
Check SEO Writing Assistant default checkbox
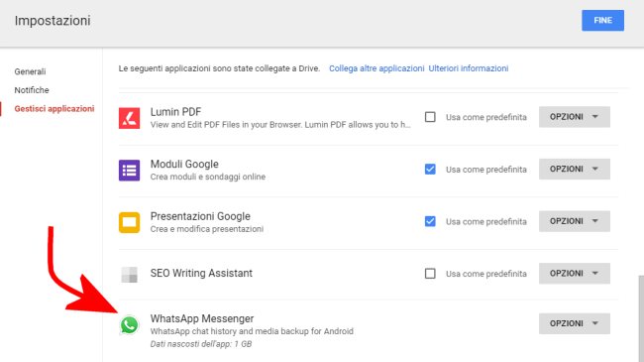point(430,274)
